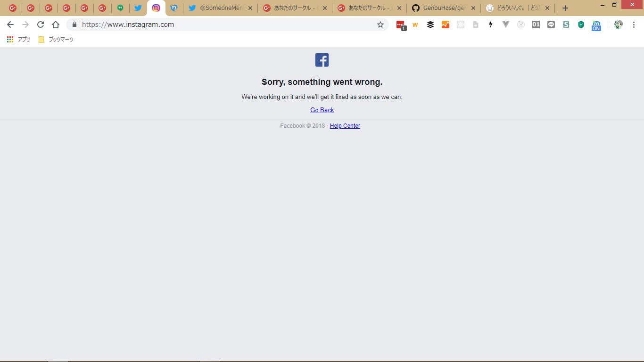Open the black stacked-layers extension
The height and width of the screenshot is (362, 644).
point(430,25)
